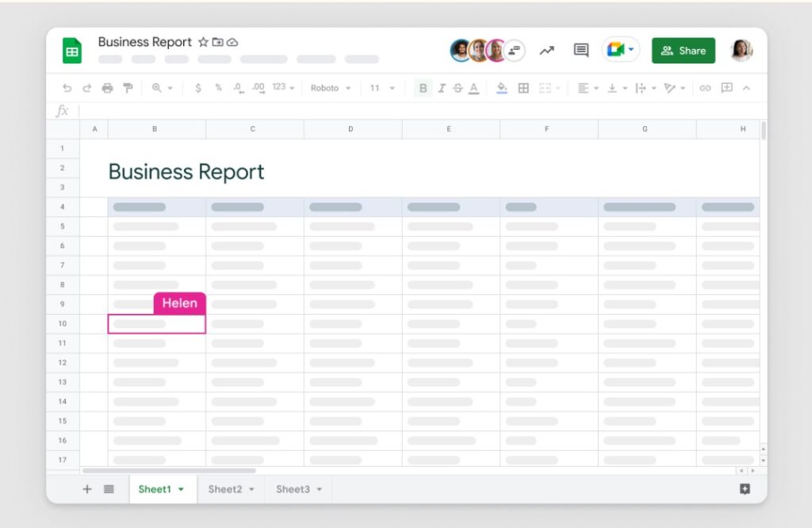Click the first collaborator avatar
Screen dimensions: 812x528
tap(460, 50)
